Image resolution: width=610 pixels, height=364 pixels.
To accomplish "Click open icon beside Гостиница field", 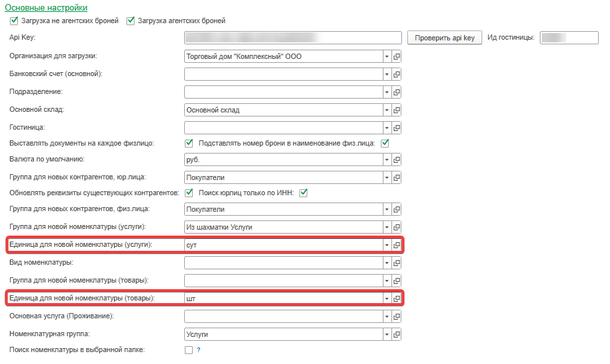I will 397,126.
